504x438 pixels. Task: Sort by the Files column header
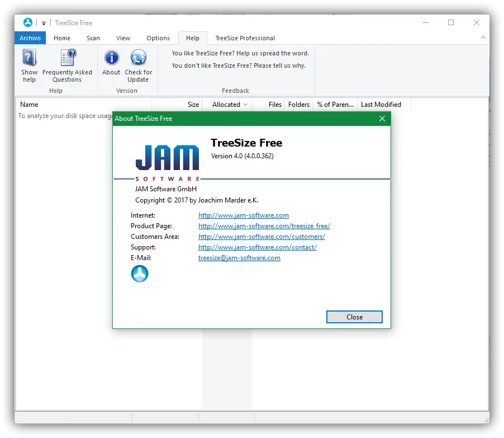pos(268,105)
